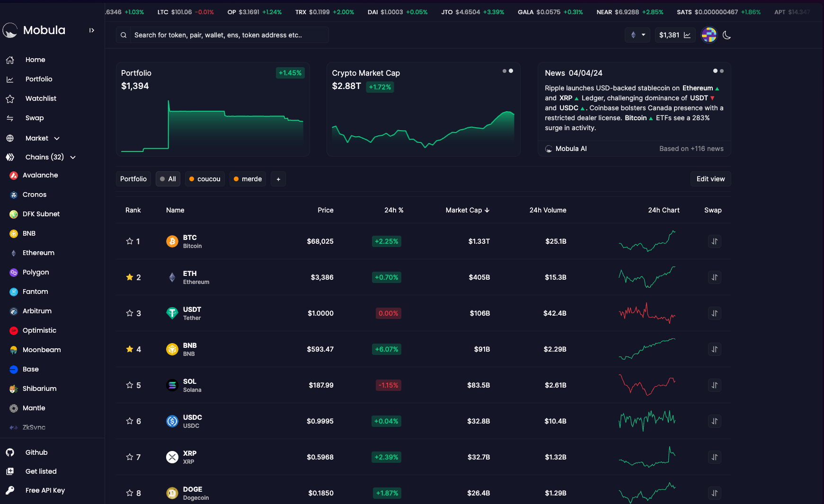Remove ETH from watchlist star

[x=130, y=277]
